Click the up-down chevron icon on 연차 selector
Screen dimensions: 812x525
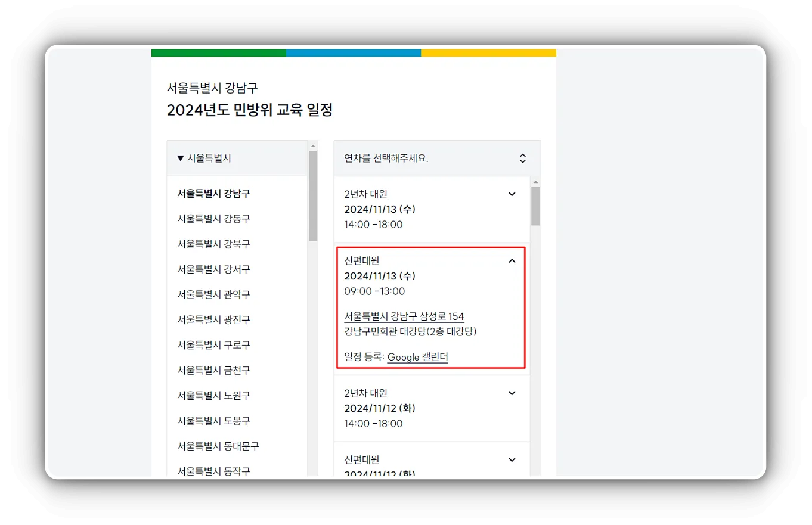point(522,158)
